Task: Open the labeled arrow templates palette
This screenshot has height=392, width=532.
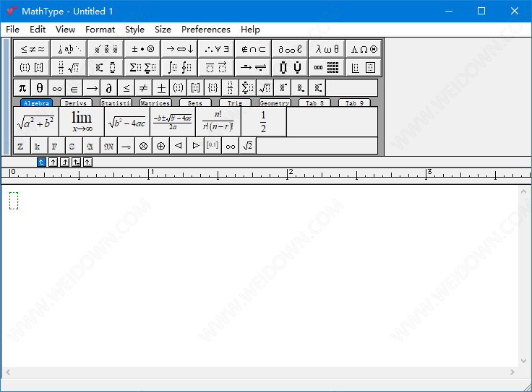Action: [254, 67]
